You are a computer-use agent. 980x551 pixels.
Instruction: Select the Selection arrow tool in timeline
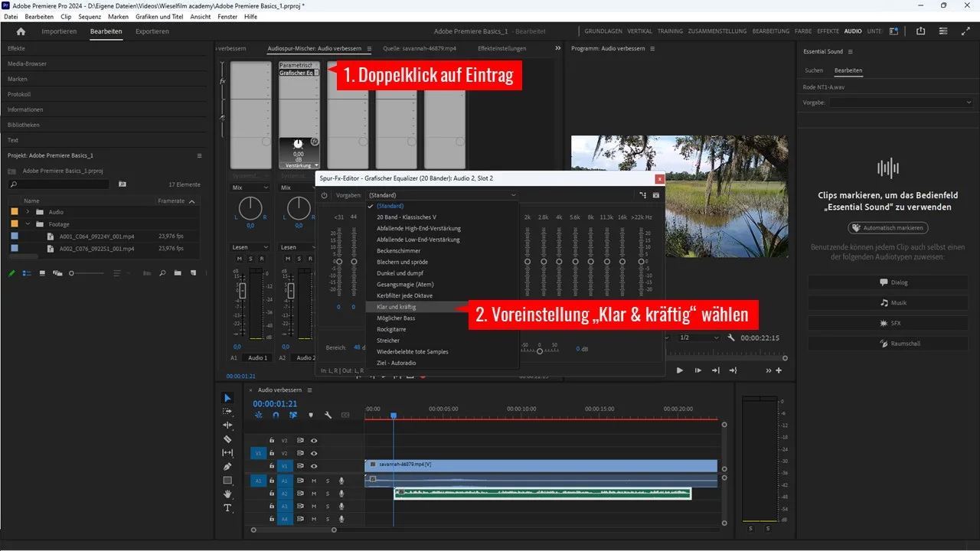pos(227,398)
